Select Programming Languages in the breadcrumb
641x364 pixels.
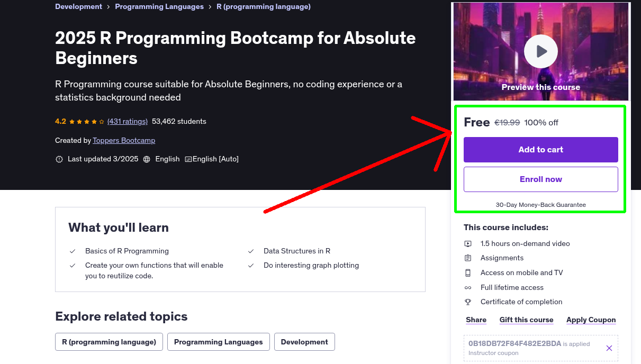159,6
